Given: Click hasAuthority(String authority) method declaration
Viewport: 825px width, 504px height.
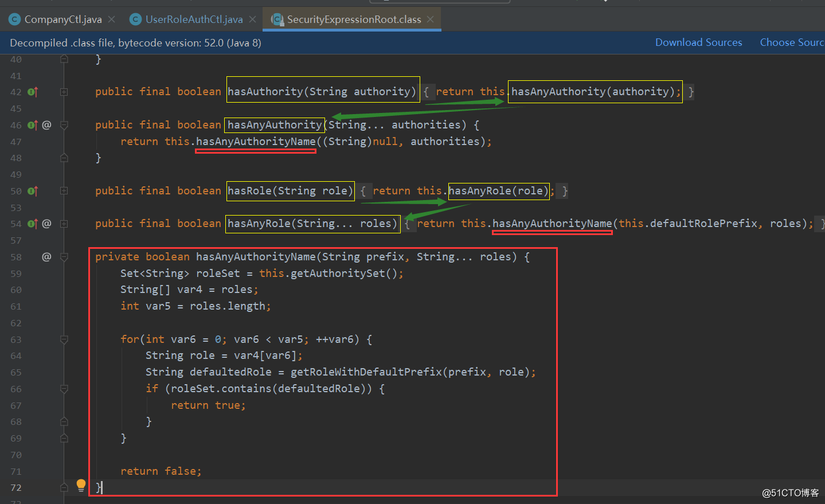Looking at the screenshot, I should (322, 92).
